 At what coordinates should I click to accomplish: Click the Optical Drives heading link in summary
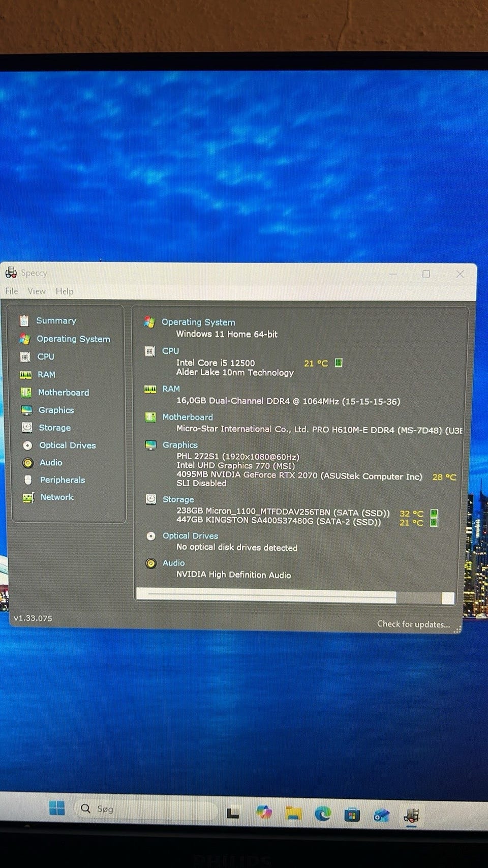(x=190, y=536)
